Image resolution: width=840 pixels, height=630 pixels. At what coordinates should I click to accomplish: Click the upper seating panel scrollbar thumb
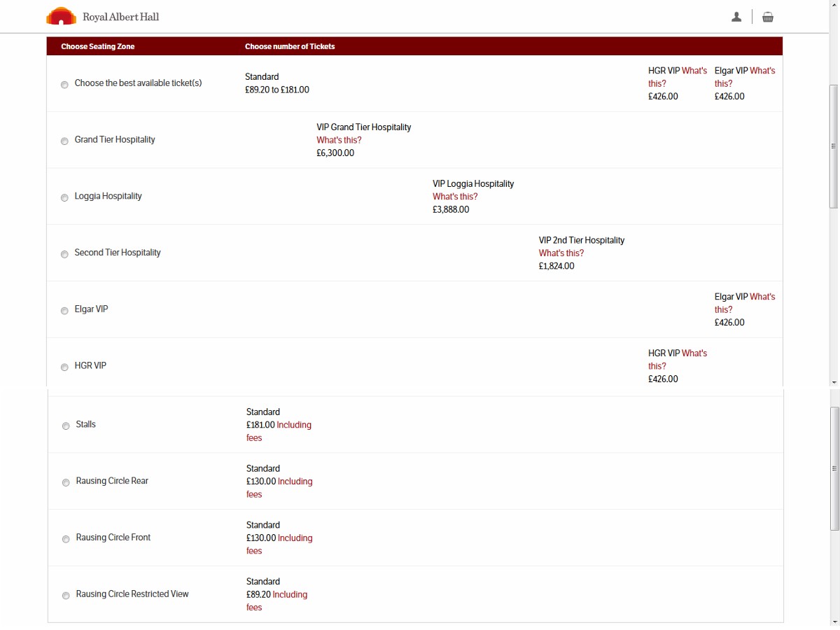(833, 146)
